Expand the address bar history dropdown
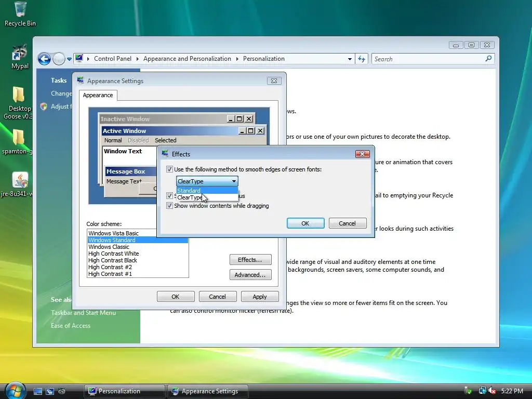Viewport: 532px width, 399px height. (x=350, y=59)
